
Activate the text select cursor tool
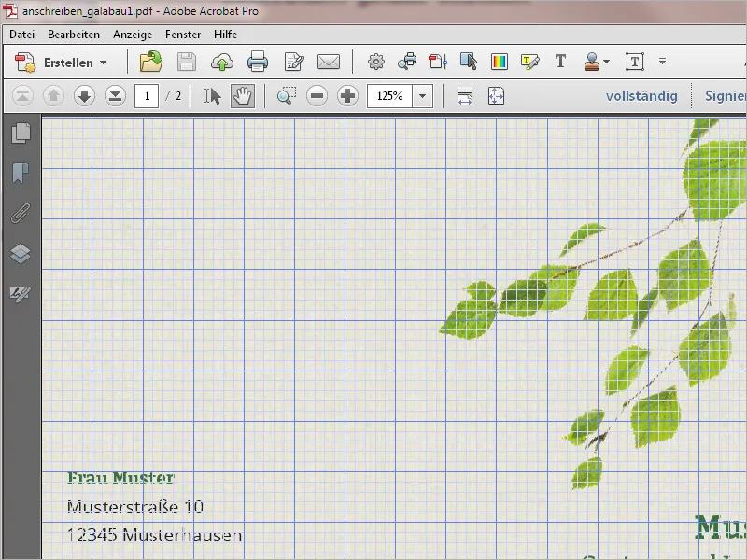pos(213,96)
